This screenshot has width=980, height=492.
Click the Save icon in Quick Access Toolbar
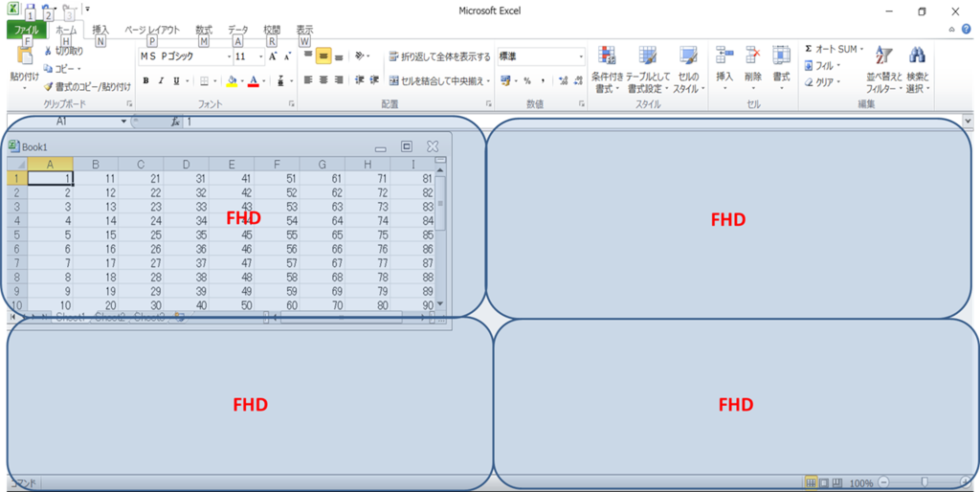(30, 9)
